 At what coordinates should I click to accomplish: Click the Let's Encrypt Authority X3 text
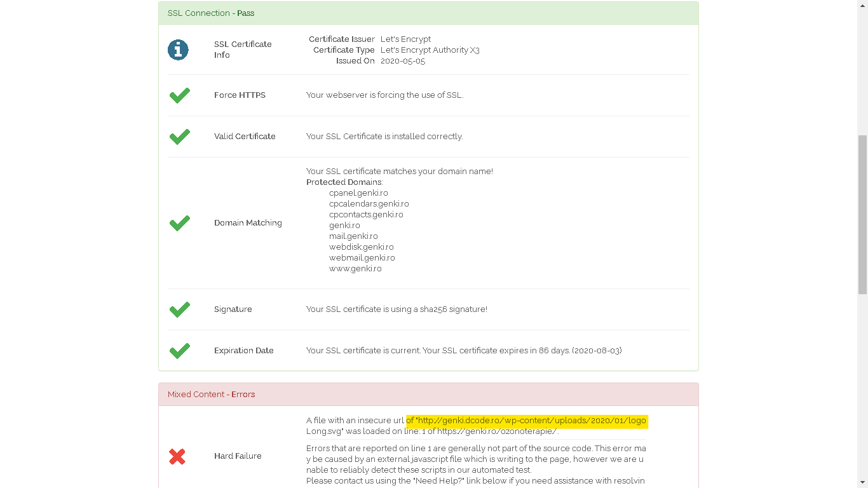point(430,50)
